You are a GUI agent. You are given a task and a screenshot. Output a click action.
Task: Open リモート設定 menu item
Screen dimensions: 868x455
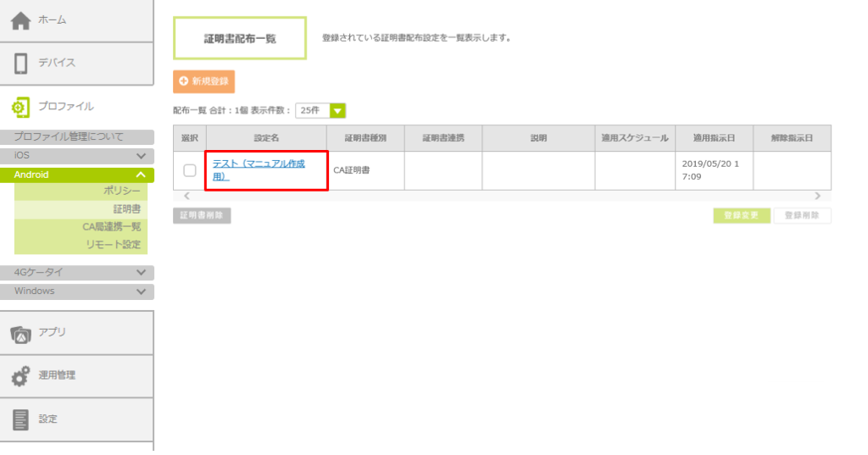coord(113,245)
